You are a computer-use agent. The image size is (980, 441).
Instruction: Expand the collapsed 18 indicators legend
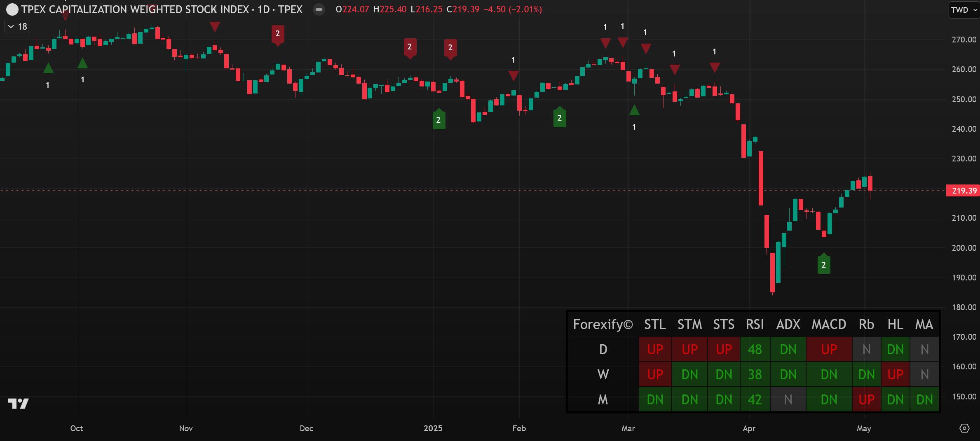(x=17, y=27)
